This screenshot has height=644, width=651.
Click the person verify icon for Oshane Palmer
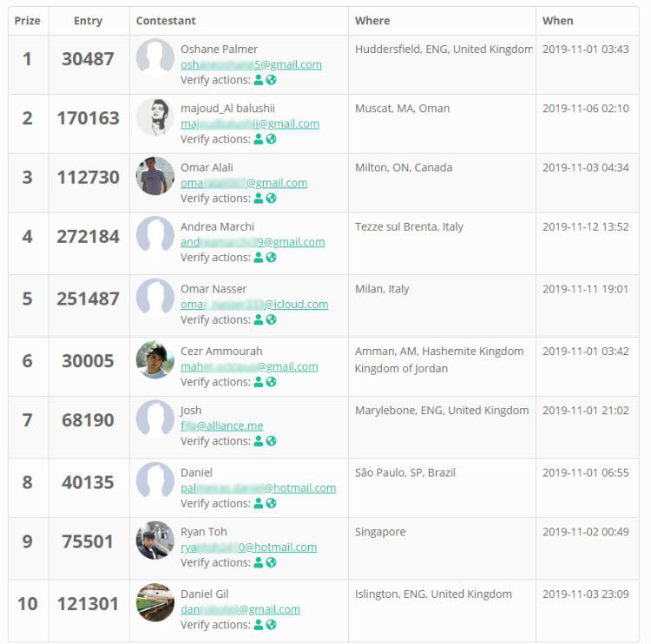pyautogui.click(x=258, y=80)
